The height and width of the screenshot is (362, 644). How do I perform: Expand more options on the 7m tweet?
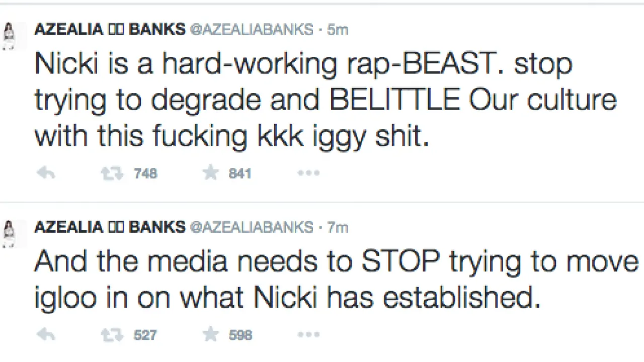(308, 335)
